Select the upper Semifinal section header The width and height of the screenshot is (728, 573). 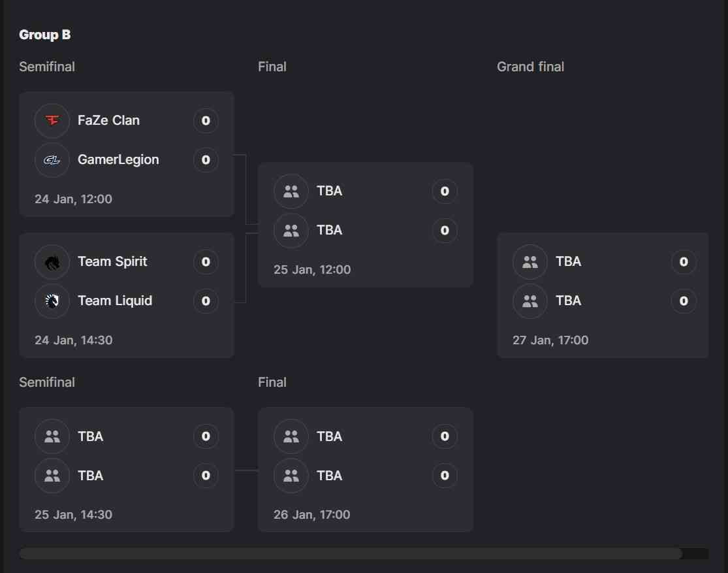click(x=47, y=66)
